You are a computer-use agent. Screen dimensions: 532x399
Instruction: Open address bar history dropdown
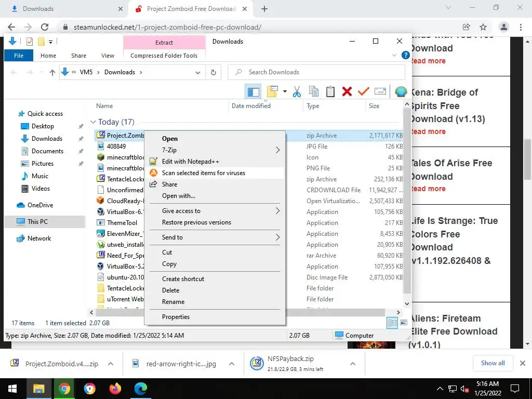(198, 73)
